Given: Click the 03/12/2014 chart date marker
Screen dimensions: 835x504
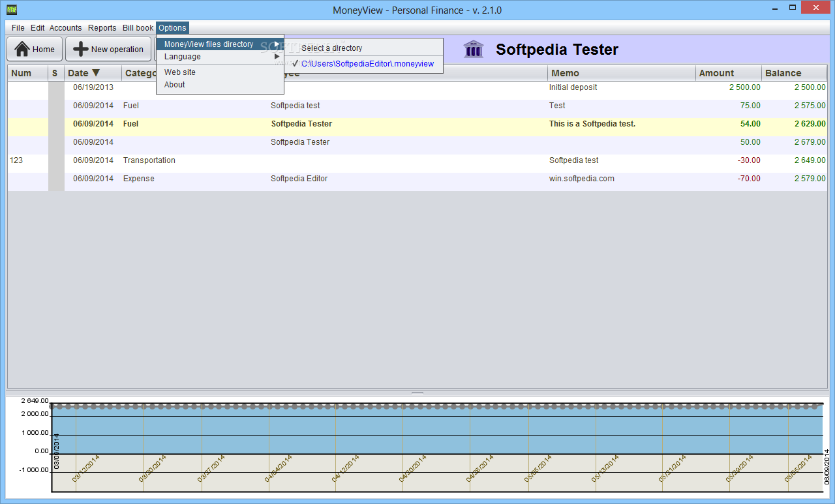Looking at the screenshot, I should (85, 469).
